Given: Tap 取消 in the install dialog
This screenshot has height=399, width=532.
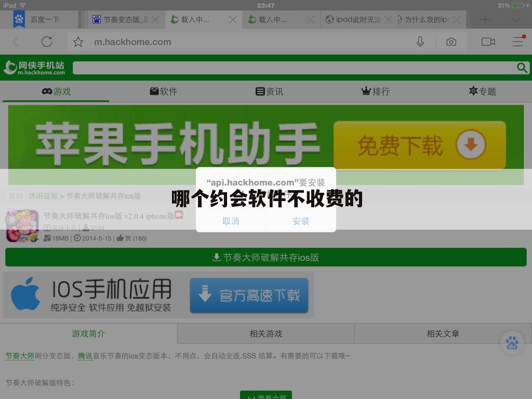Looking at the screenshot, I should pos(231,221).
